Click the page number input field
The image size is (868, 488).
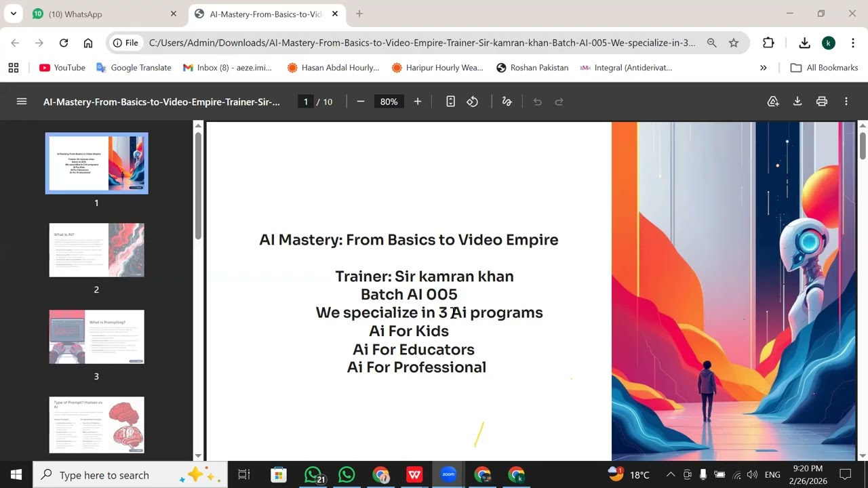coord(306,102)
